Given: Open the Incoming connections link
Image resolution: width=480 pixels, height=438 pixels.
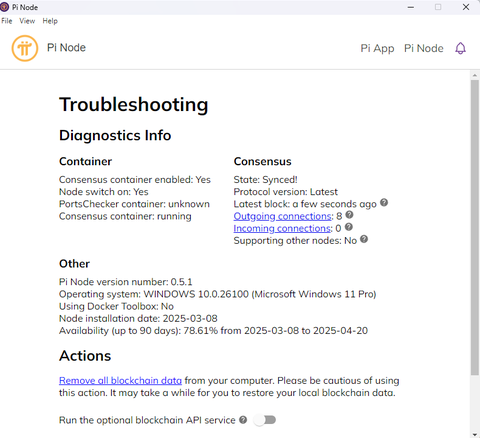Looking at the screenshot, I should pos(282,228).
